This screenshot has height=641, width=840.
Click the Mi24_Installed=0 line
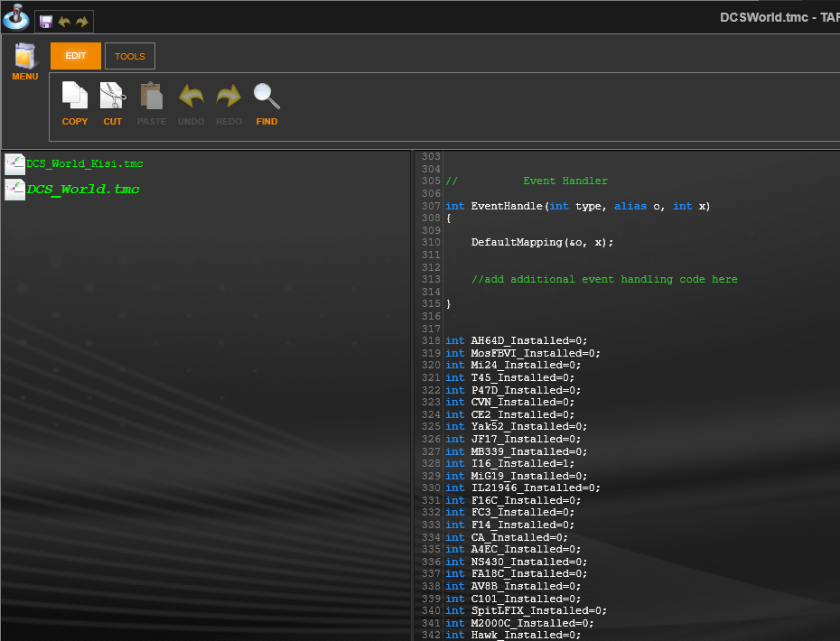[x=513, y=366]
